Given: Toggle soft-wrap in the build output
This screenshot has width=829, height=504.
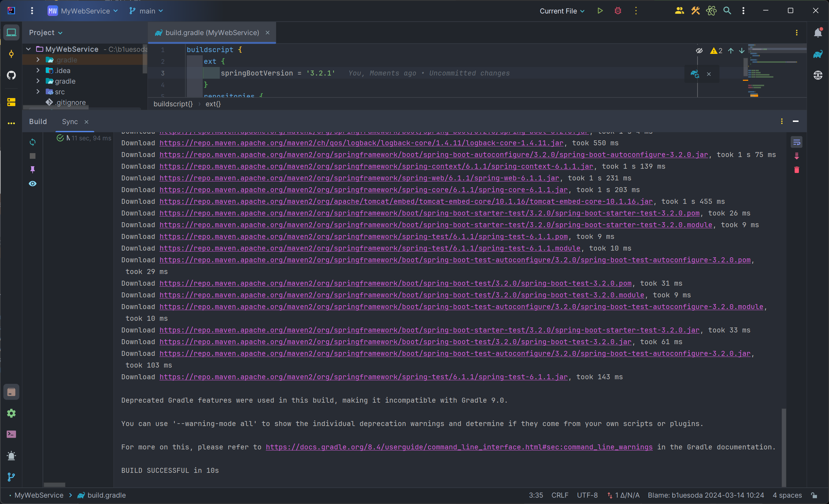Looking at the screenshot, I should pyautogui.click(x=797, y=142).
